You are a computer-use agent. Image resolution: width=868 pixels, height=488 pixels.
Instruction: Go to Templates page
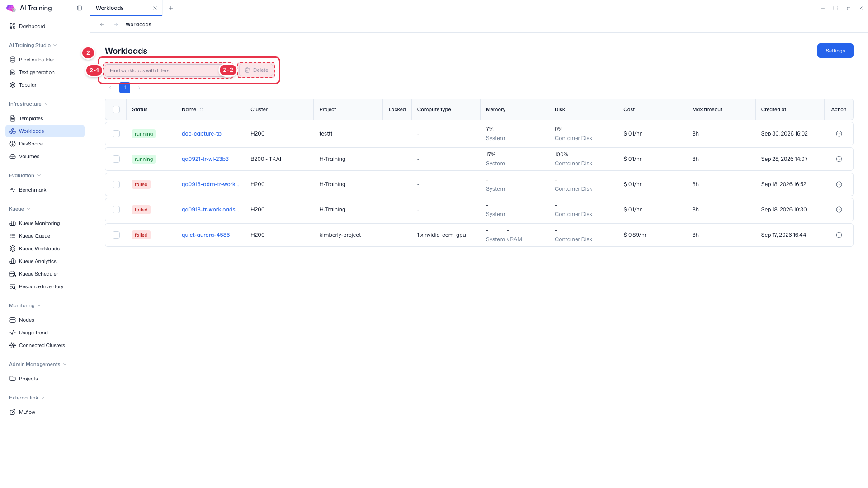tap(45, 118)
